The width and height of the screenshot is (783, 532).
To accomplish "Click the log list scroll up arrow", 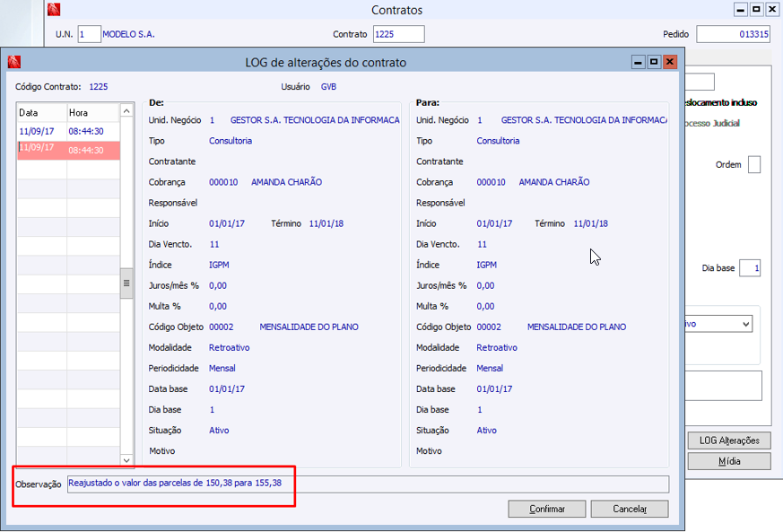I will coord(126,111).
